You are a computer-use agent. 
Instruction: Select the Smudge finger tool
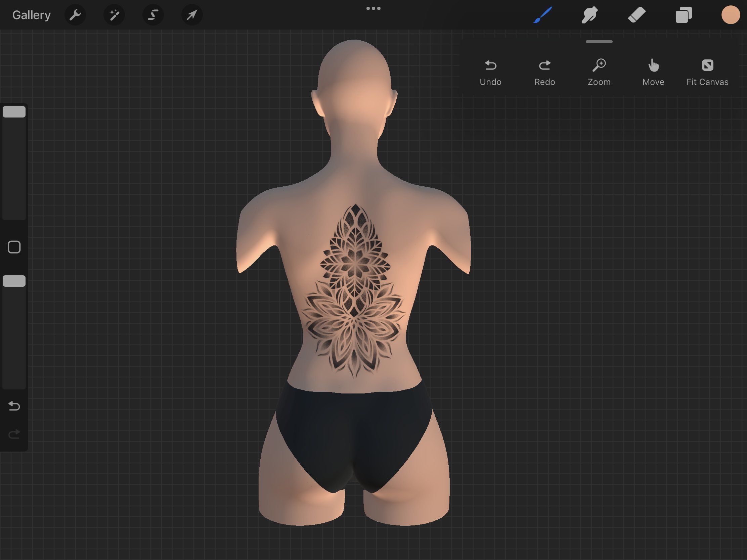click(589, 15)
